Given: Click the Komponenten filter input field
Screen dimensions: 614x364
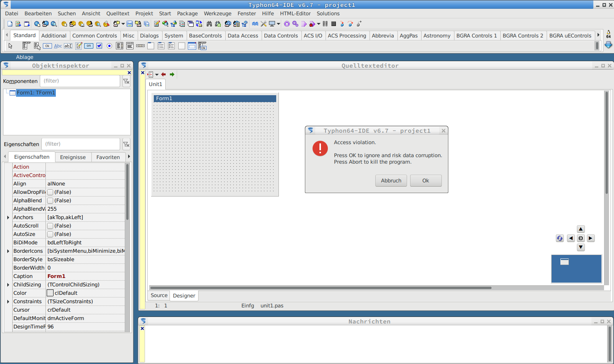Looking at the screenshot, I should [80, 81].
